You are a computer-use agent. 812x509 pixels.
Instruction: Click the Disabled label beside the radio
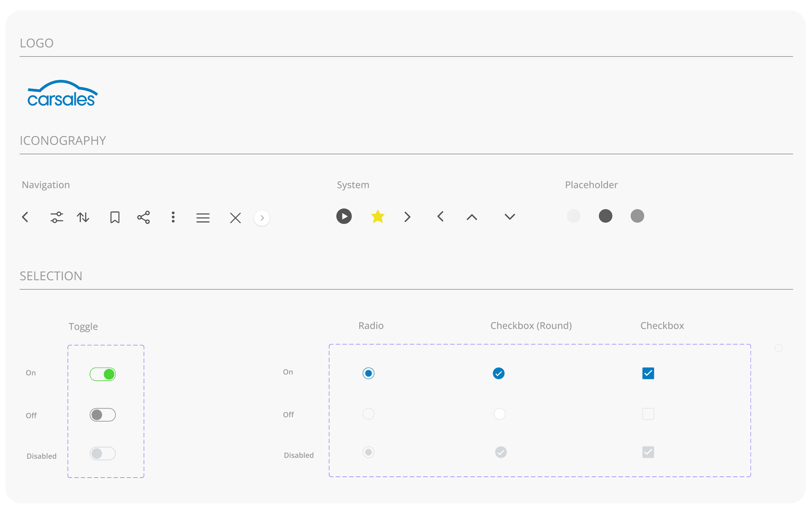299,455
